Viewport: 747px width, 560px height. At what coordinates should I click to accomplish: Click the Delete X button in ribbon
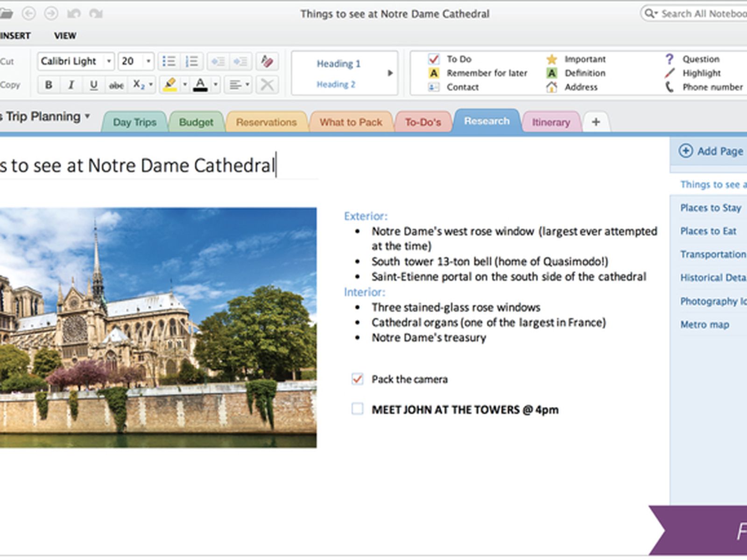click(x=267, y=85)
